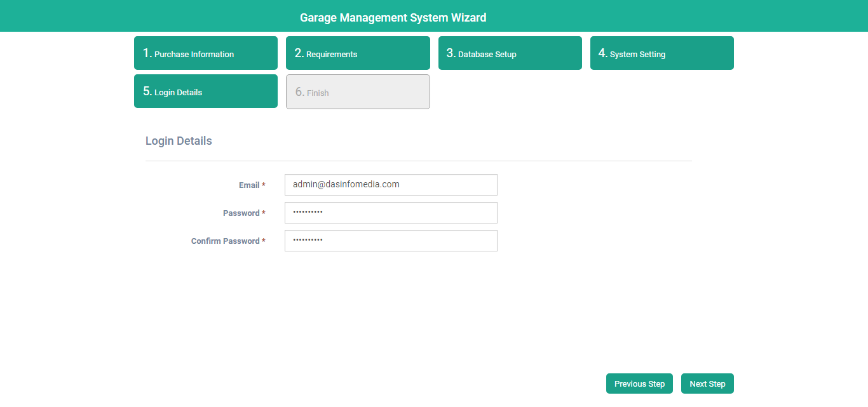Open the Requirements step tab
868x407 pixels.
tap(357, 53)
